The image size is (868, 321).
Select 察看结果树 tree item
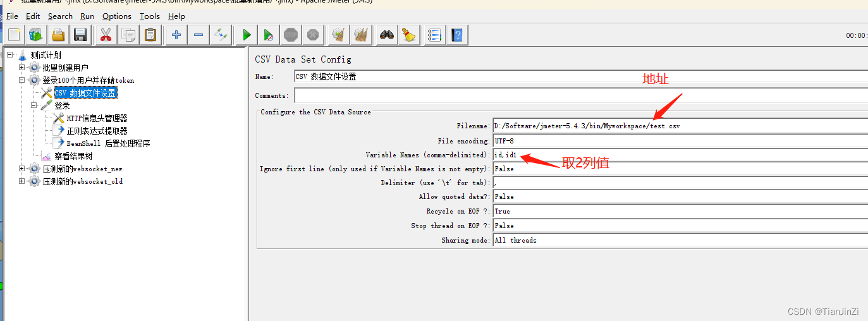[73, 156]
